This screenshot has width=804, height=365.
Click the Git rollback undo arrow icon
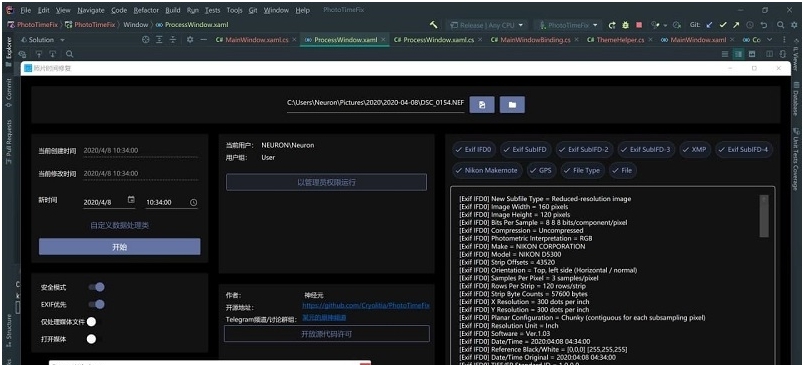(763, 25)
